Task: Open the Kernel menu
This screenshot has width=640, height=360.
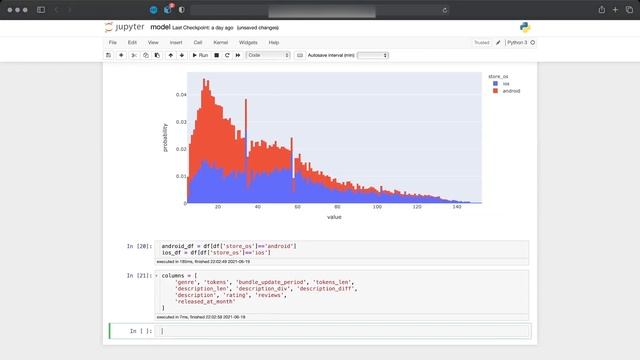Action: [x=221, y=42]
